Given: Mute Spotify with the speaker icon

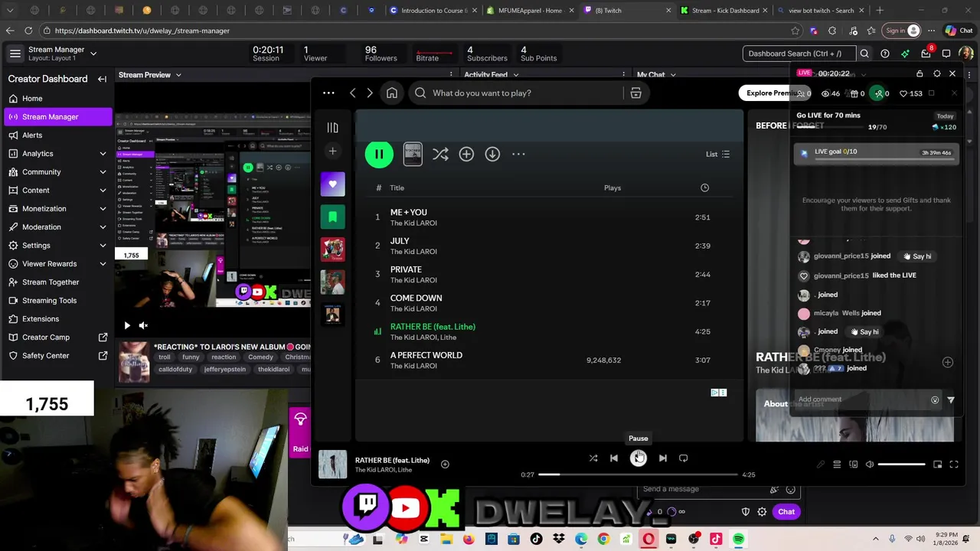Looking at the screenshot, I should tap(870, 465).
